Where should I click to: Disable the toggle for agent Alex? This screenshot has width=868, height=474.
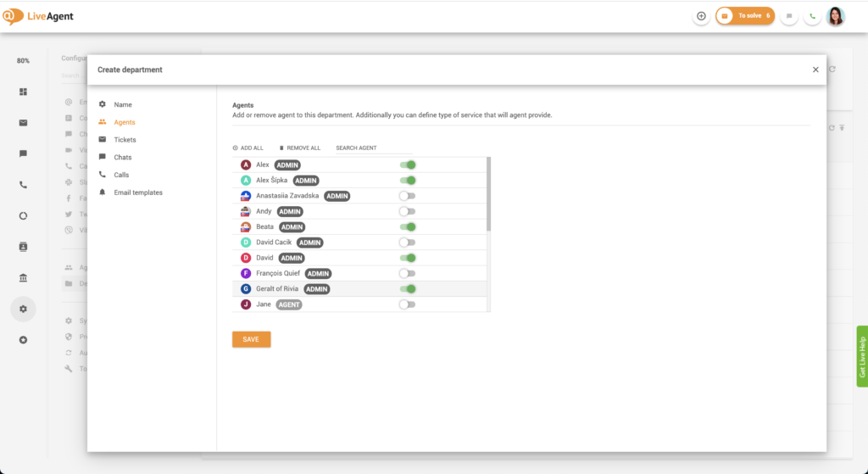(407, 165)
